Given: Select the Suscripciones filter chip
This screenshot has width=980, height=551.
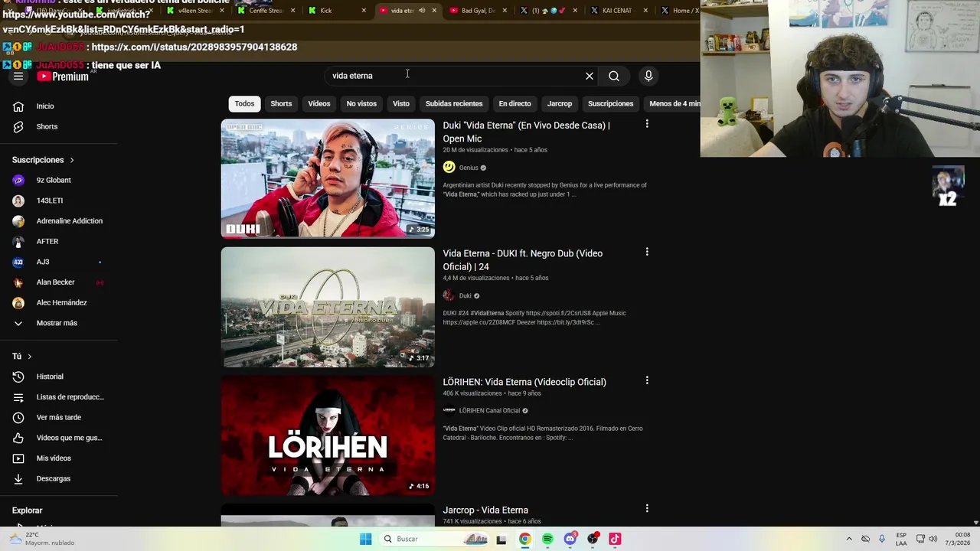Looking at the screenshot, I should pyautogui.click(x=610, y=103).
